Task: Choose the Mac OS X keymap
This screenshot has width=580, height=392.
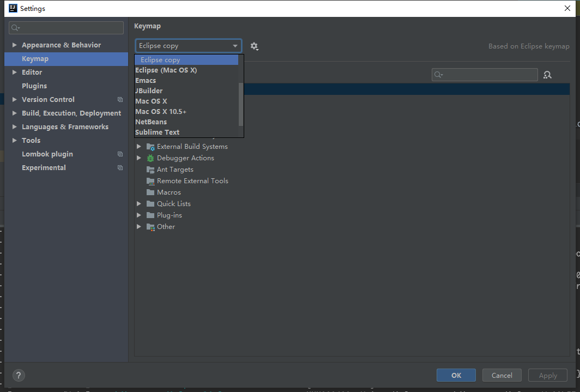Action: [x=186, y=101]
